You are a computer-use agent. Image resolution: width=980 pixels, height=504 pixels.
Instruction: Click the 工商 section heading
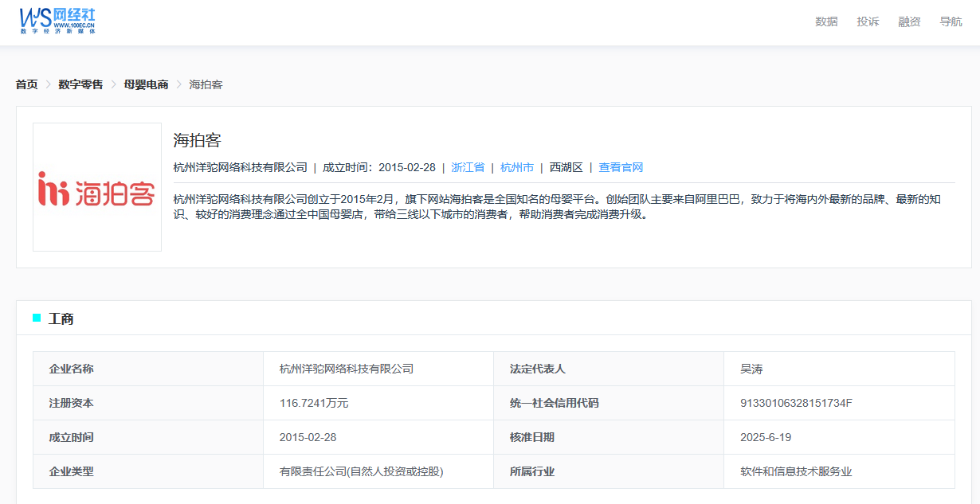click(x=61, y=318)
